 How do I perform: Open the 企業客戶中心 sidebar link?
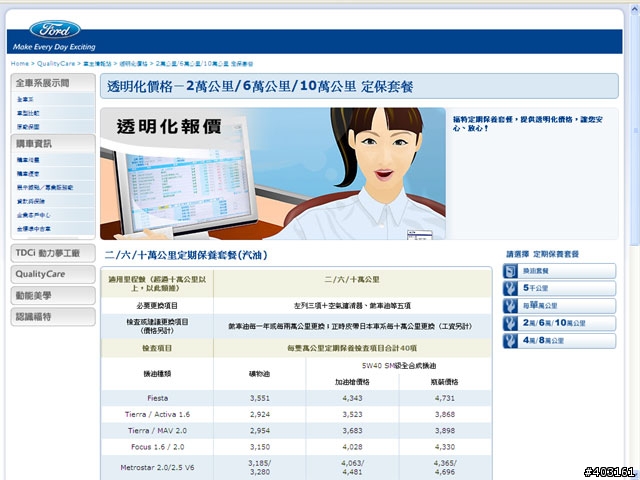34,215
